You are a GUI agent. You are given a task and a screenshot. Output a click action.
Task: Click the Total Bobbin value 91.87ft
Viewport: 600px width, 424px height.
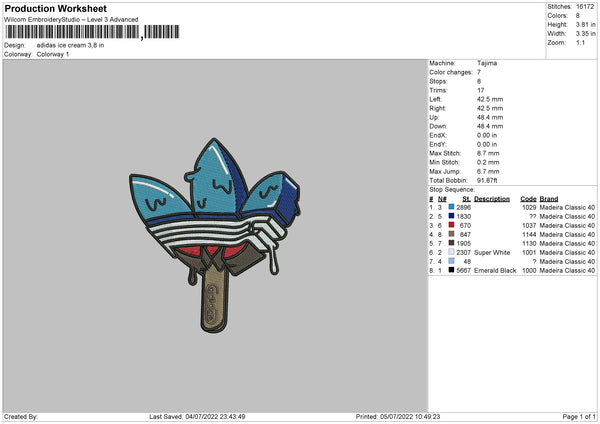click(x=487, y=180)
